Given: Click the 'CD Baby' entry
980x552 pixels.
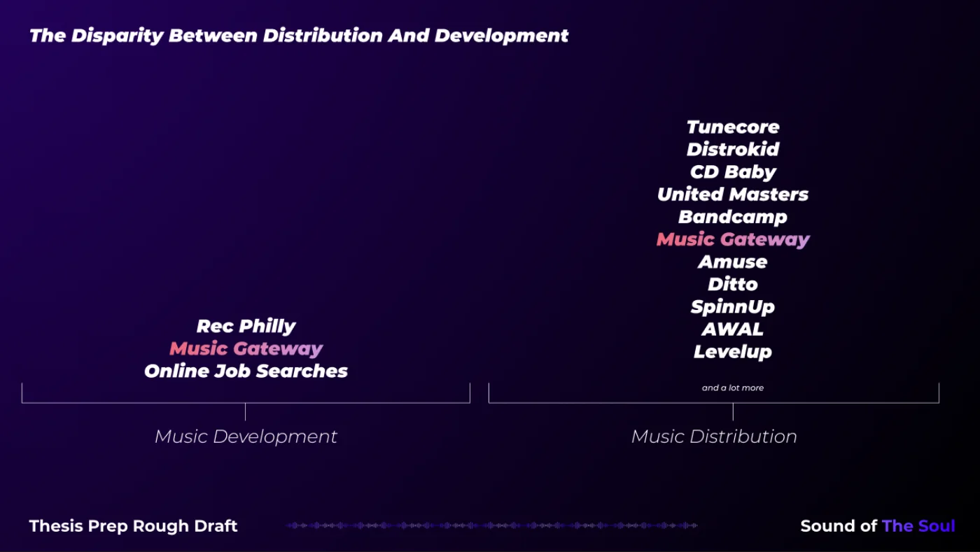Looking at the screenshot, I should (x=733, y=172).
